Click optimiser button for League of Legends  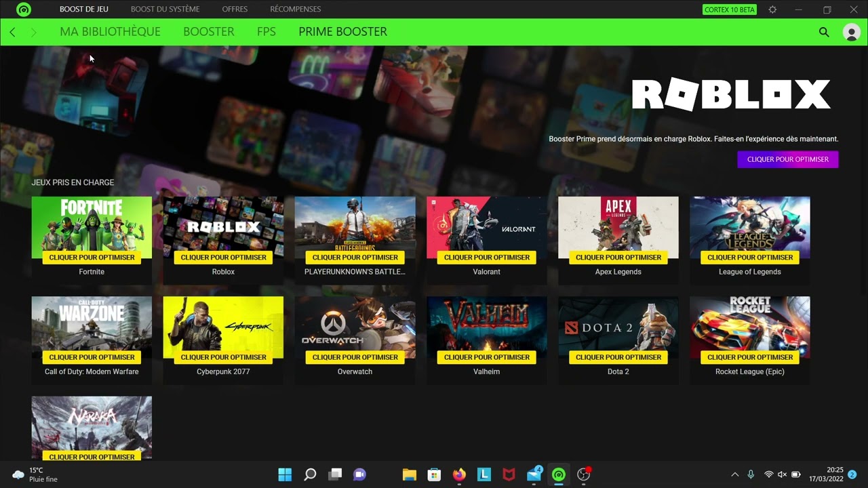750,258
